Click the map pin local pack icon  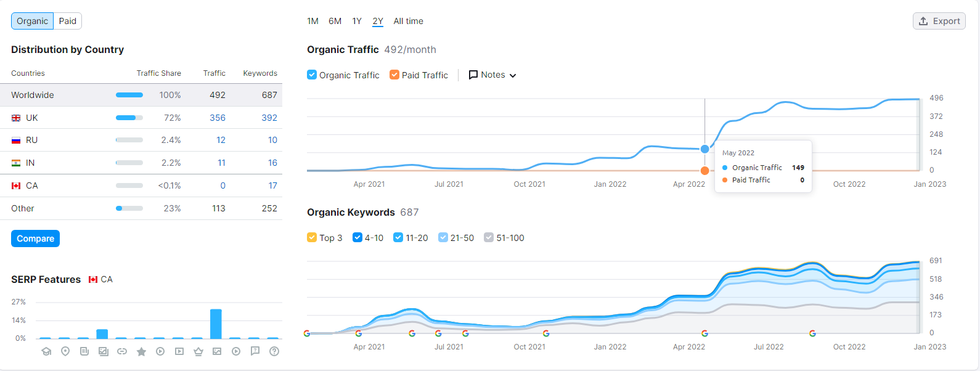(65, 351)
